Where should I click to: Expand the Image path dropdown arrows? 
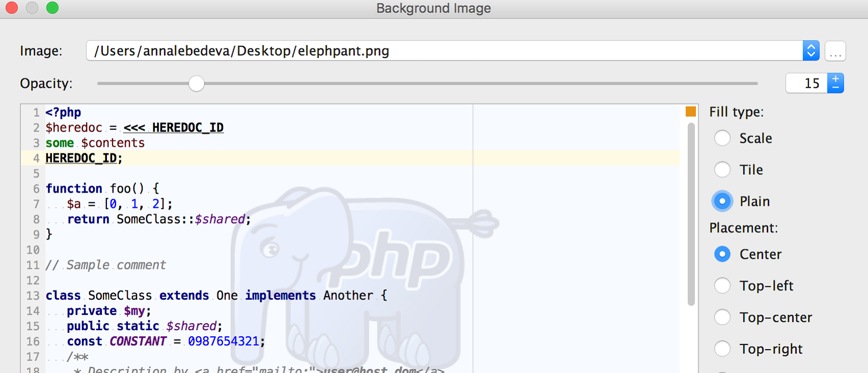[x=811, y=51]
